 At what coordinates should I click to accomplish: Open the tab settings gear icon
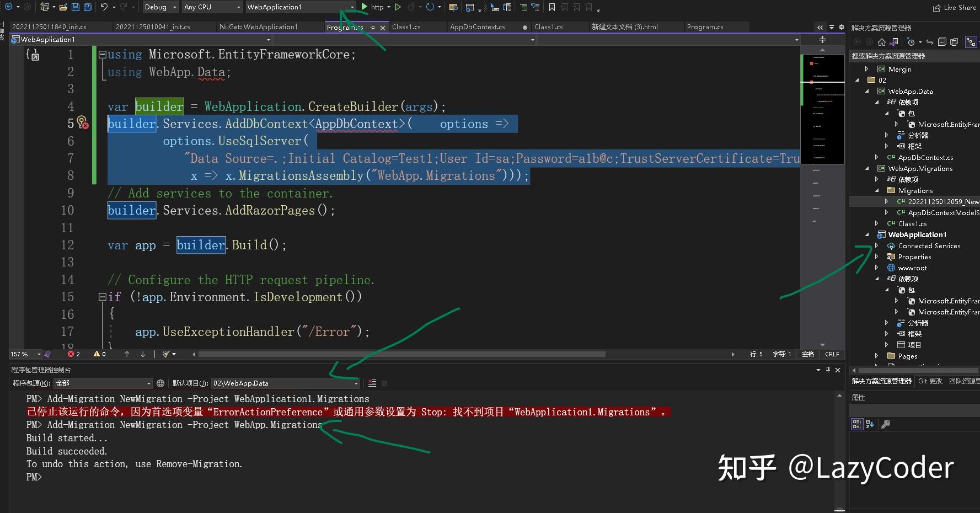(x=841, y=27)
